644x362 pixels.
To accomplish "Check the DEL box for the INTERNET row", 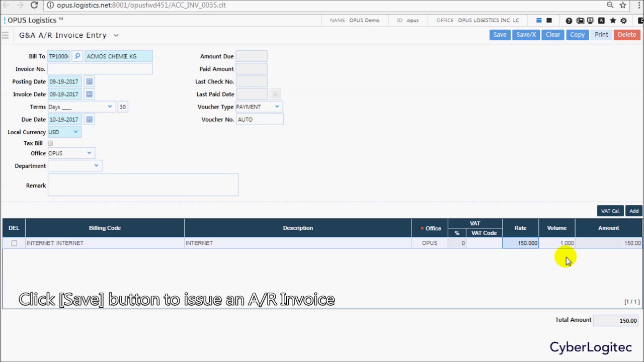I will (x=14, y=243).
